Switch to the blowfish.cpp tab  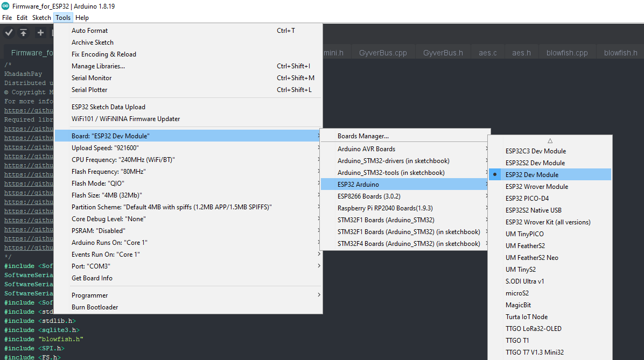click(x=567, y=53)
